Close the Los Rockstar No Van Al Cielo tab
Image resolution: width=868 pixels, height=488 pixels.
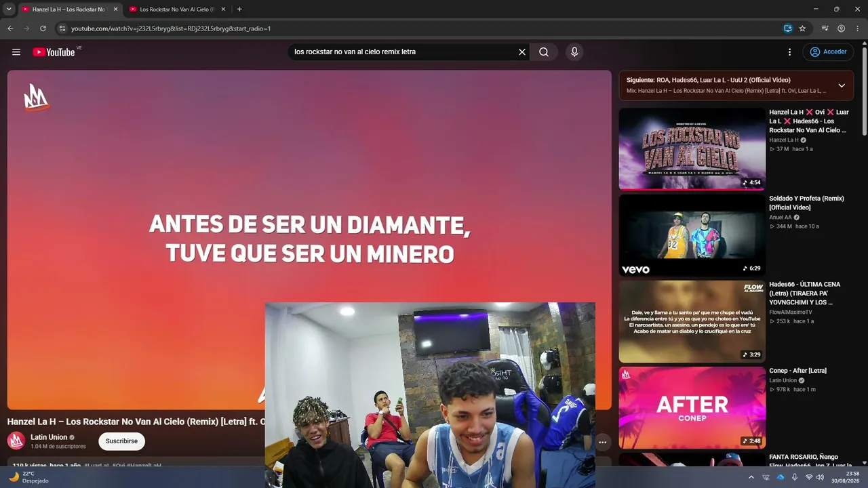[x=223, y=9]
